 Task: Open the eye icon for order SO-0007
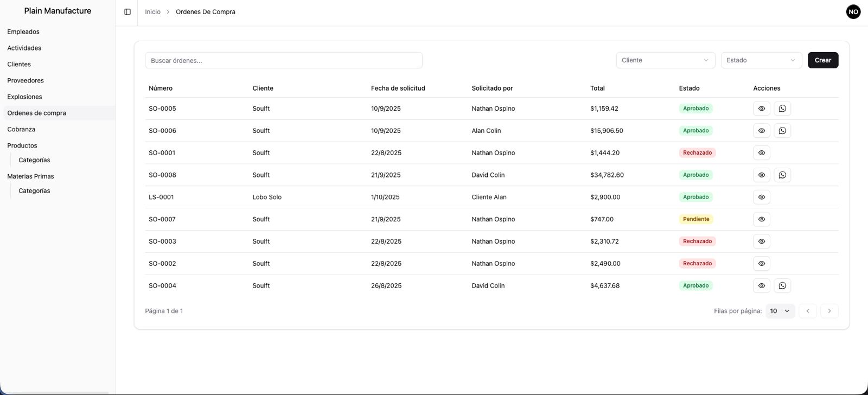761,219
